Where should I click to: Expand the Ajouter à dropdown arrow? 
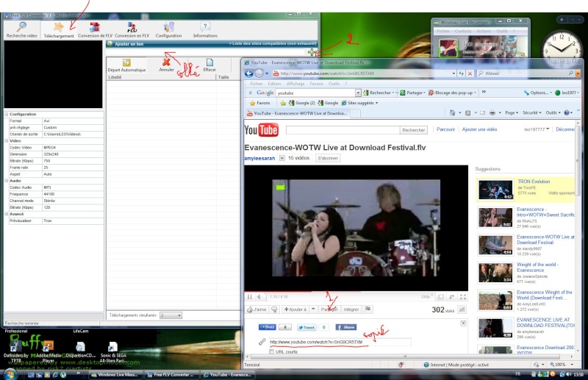(x=313, y=309)
